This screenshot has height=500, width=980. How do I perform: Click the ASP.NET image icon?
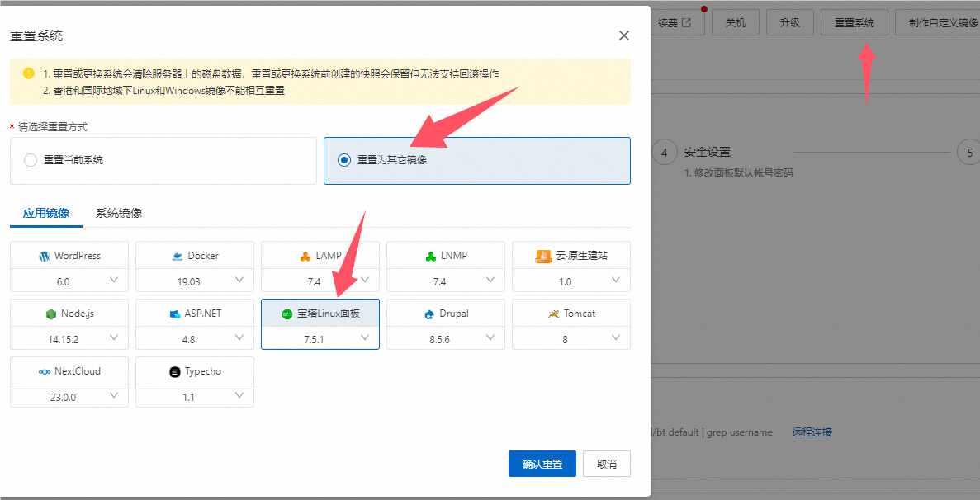pyautogui.click(x=175, y=314)
